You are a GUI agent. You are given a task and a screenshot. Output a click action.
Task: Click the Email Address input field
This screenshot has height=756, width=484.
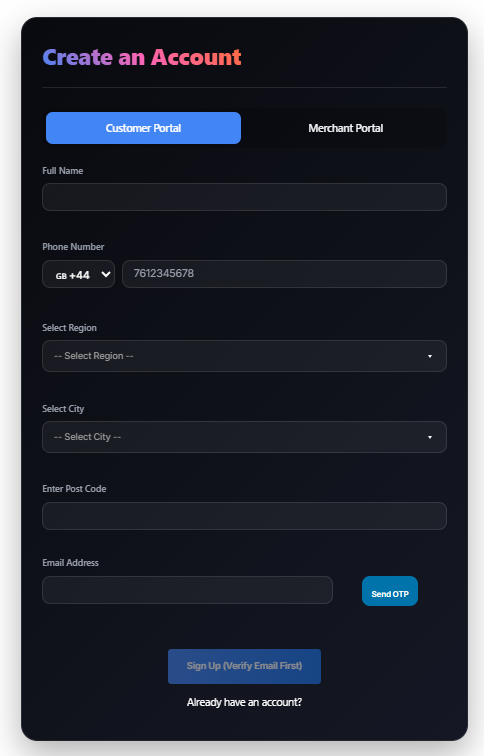pos(188,590)
